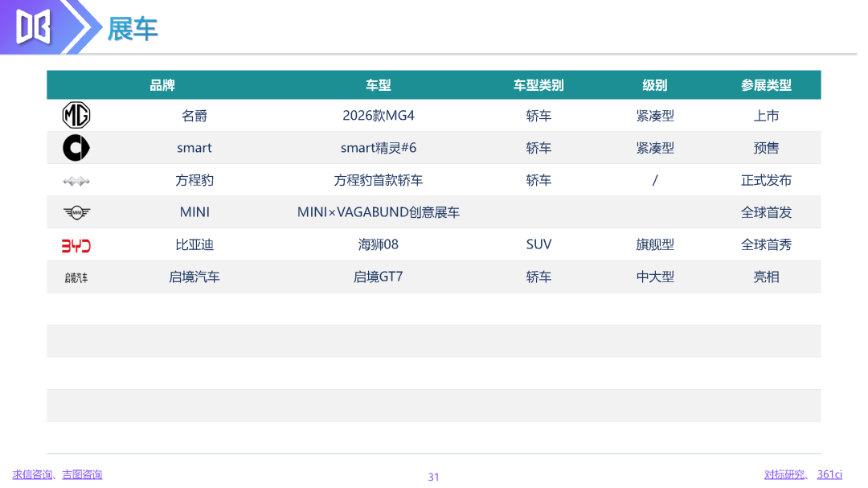Select the 方程豹 logo icon

click(x=76, y=181)
